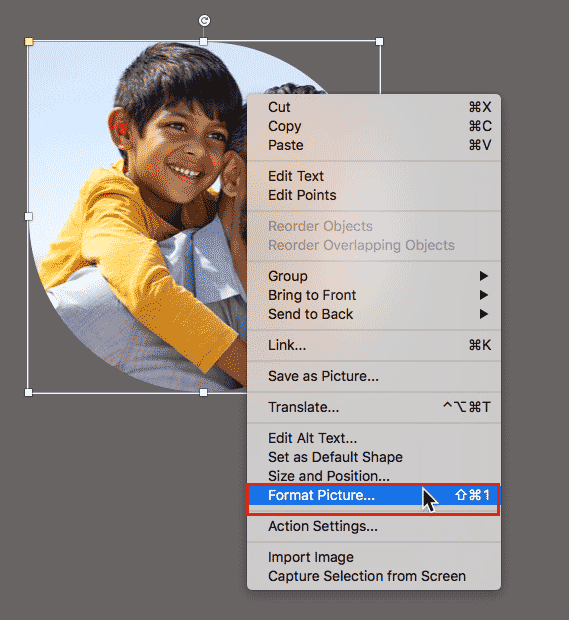Choose Paste from the context menu
This screenshot has height=620, width=569.
tap(374, 145)
